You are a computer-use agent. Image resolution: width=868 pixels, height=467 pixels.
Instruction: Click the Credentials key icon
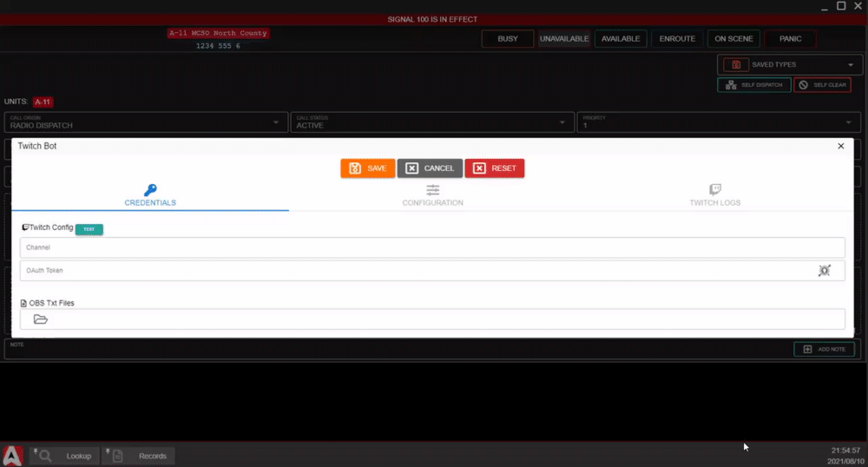coord(150,190)
